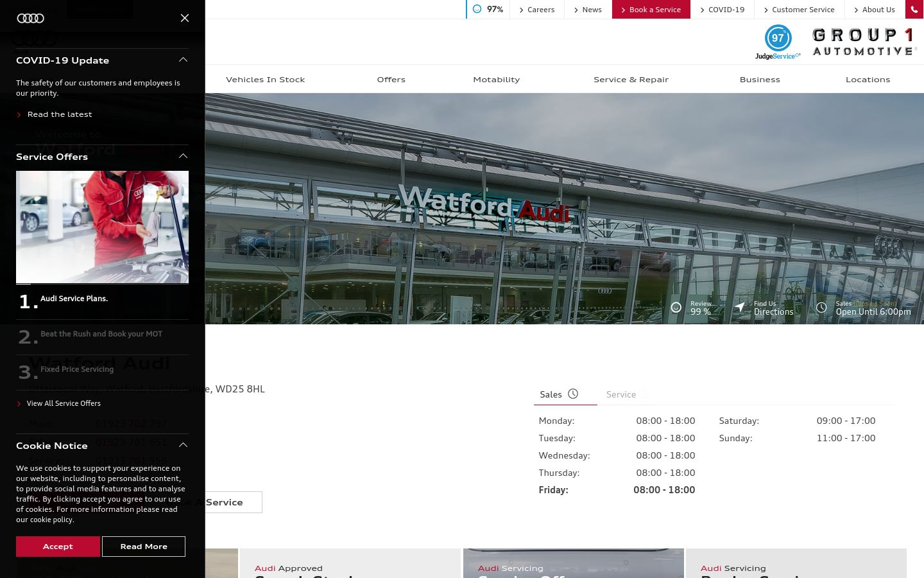Open Directions link on banner
The width and height of the screenshot is (924, 578).
pyautogui.click(x=773, y=311)
